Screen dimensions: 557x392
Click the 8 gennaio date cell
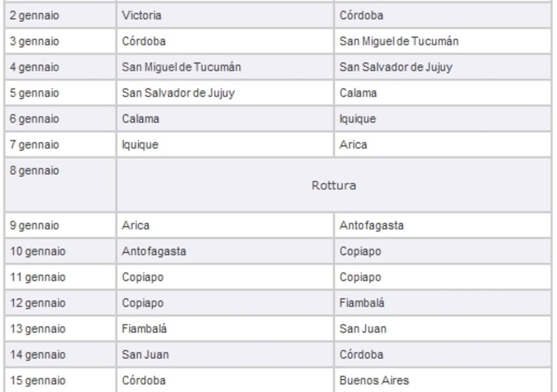[x=35, y=171]
